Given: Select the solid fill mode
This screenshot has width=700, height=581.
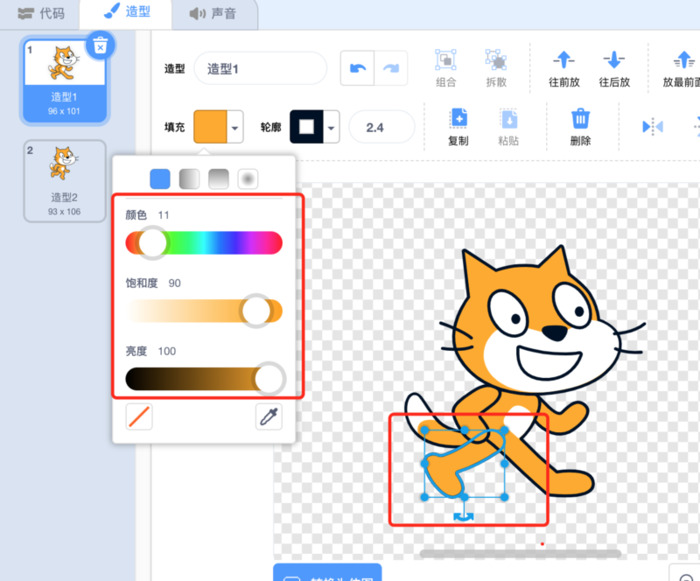Looking at the screenshot, I should 160,179.
